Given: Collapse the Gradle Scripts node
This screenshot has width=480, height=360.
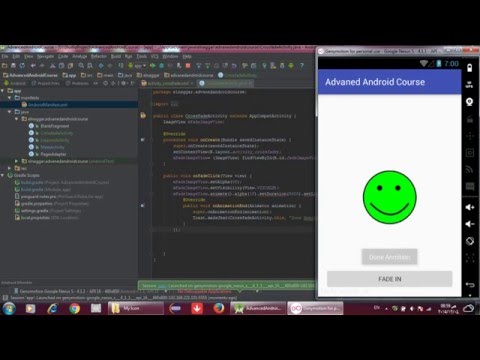Looking at the screenshot, I should [3, 175].
